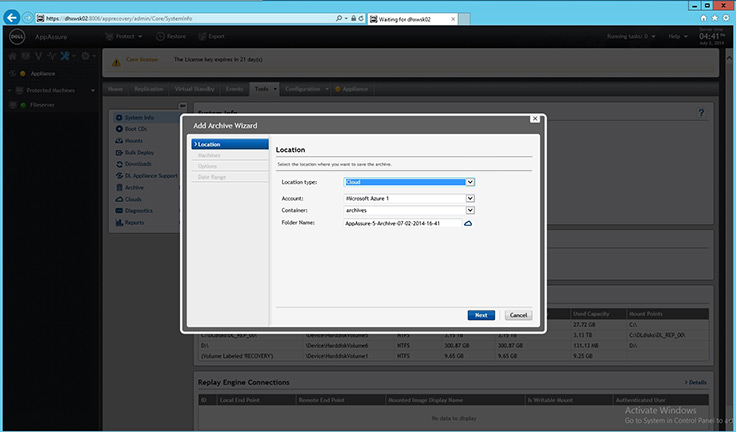
Task: Click the browser refresh icon
Action: (x=361, y=18)
